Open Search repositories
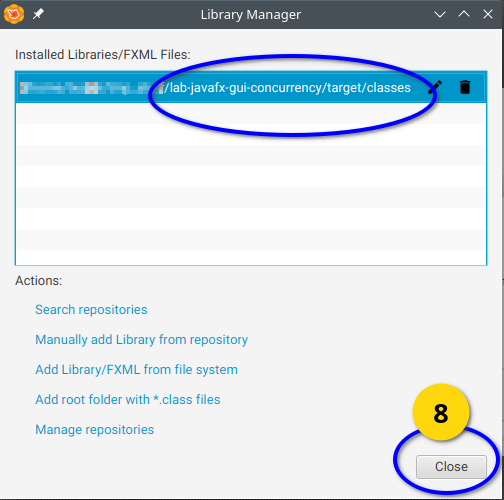504x500 pixels. point(91,310)
